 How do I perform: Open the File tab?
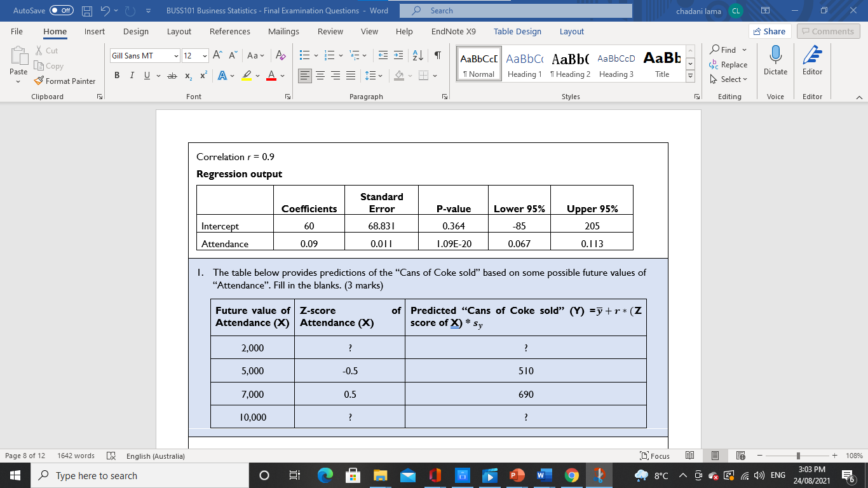[17, 31]
